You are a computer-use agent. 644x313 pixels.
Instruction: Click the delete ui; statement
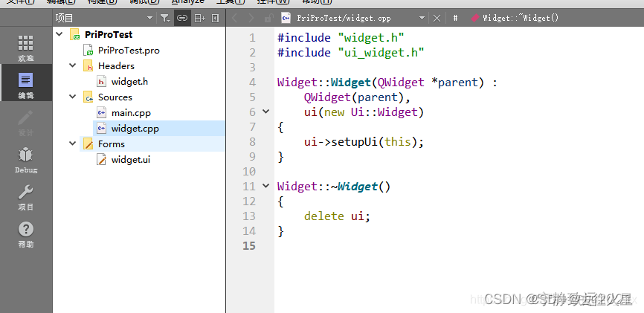point(338,216)
